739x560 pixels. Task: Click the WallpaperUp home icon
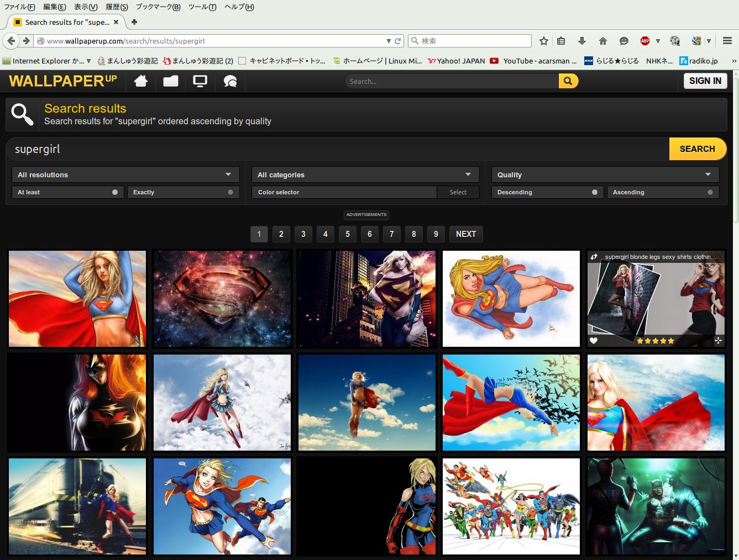pos(141,81)
